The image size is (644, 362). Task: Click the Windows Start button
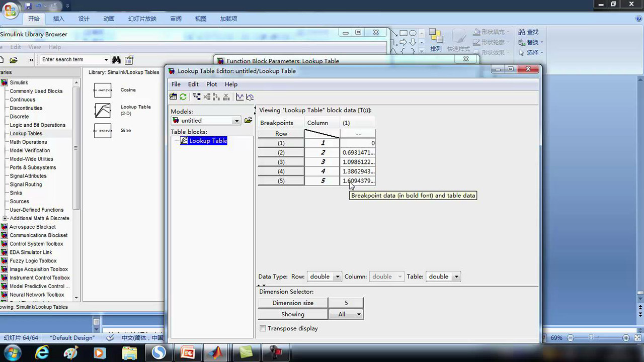point(12,352)
